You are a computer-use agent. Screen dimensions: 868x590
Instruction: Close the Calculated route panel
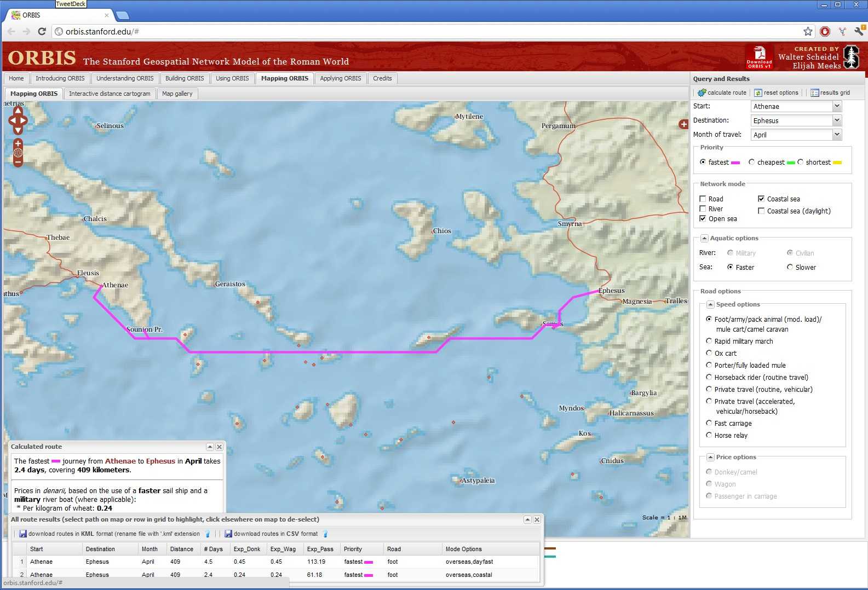click(219, 447)
